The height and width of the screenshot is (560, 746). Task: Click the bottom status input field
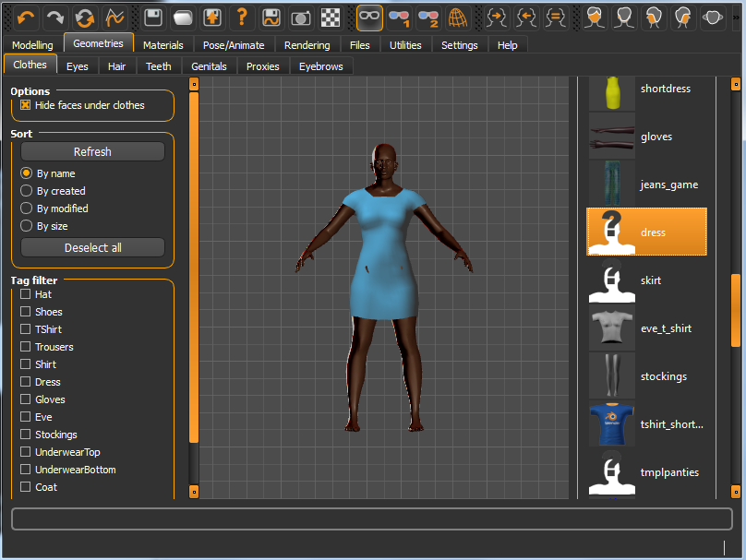coord(371,518)
